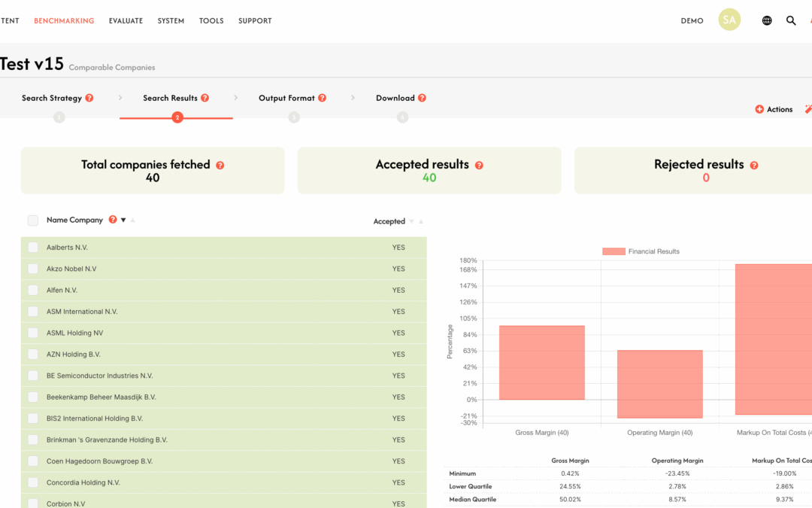The height and width of the screenshot is (508, 812).
Task: Open Name Company column filter dropdown arrow
Action: coord(123,221)
